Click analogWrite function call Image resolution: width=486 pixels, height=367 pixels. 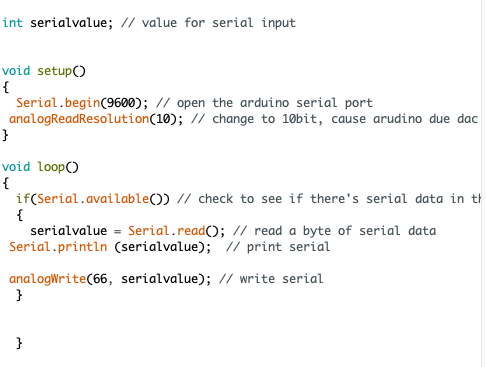[x=48, y=279]
